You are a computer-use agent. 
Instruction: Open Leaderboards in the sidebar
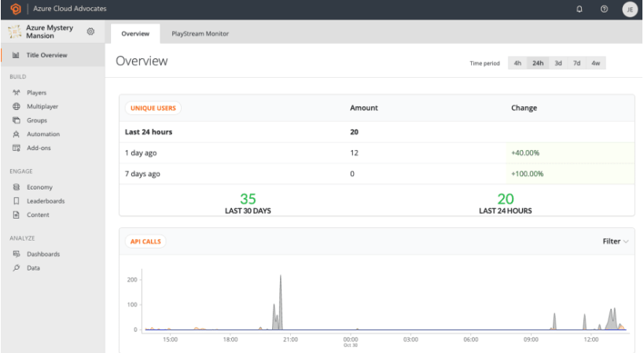(x=46, y=201)
